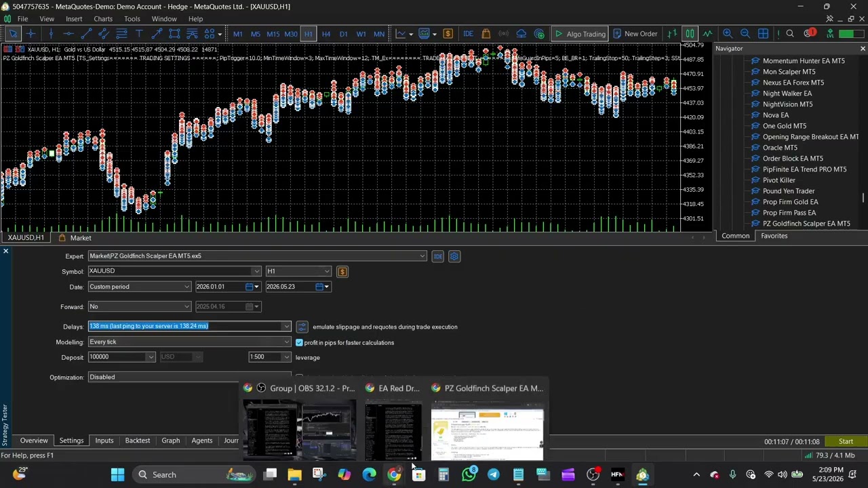Open expert in editor IDE icon
This screenshot has width=868, height=488.
438,256
